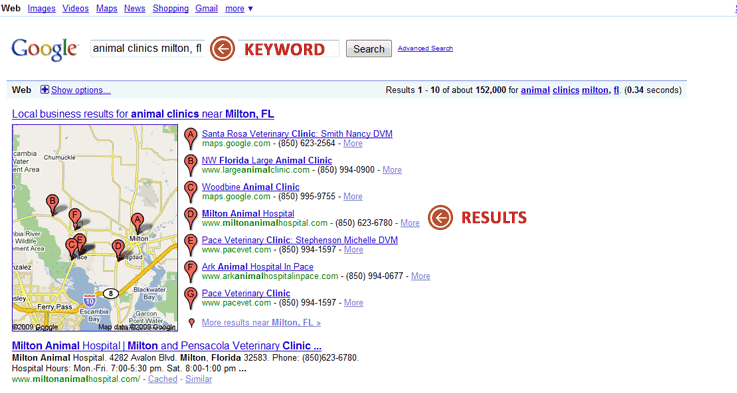Click marker C pin beside Woodbine Animal Clinic
The height and width of the screenshot is (393, 737).
pyautogui.click(x=190, y=191)
